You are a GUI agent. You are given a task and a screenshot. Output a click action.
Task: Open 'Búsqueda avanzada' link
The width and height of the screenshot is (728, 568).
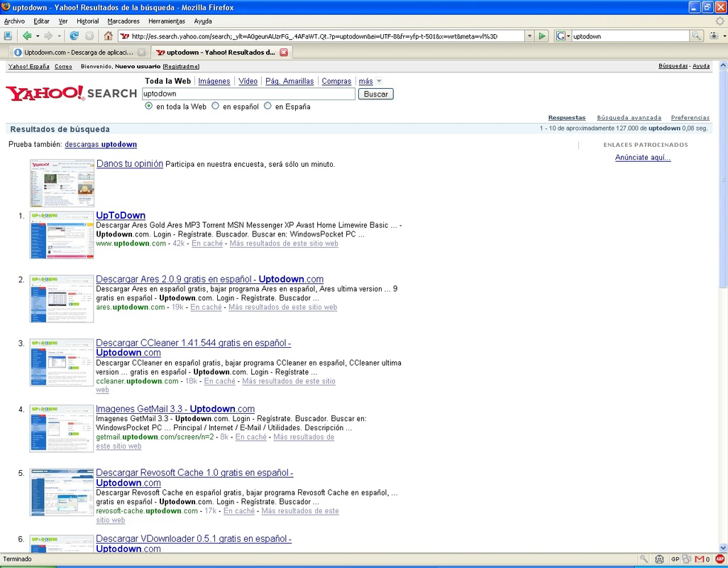tap(629, 117)
